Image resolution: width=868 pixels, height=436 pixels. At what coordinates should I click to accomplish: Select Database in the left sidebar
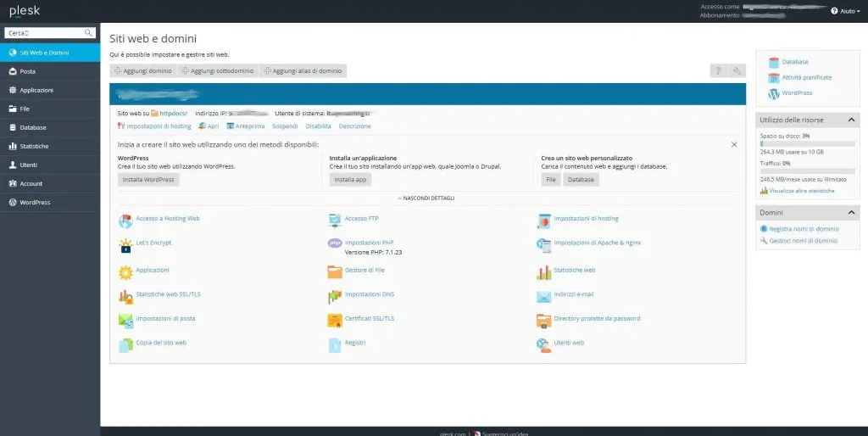(x=32, y=127)
